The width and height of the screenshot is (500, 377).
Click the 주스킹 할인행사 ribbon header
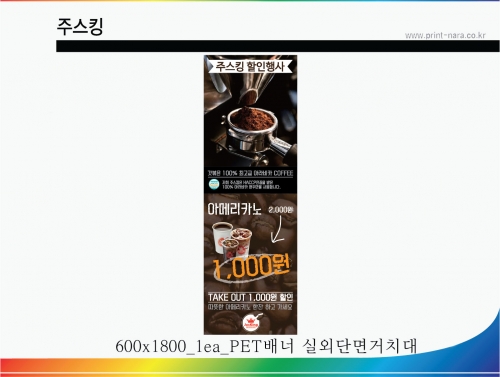(250, 66)
